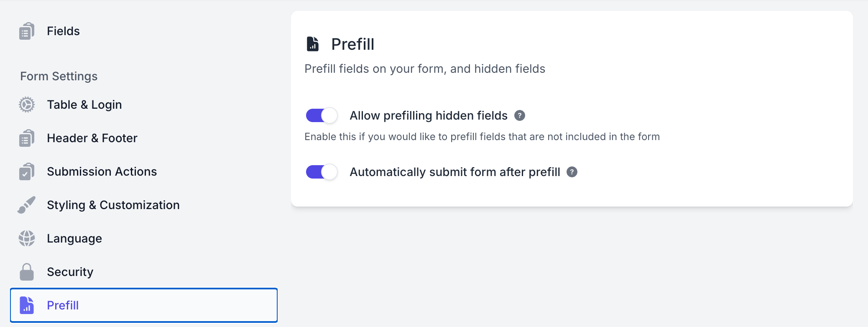
Task: Click the Language globe icon
Action: coord(27,238)
